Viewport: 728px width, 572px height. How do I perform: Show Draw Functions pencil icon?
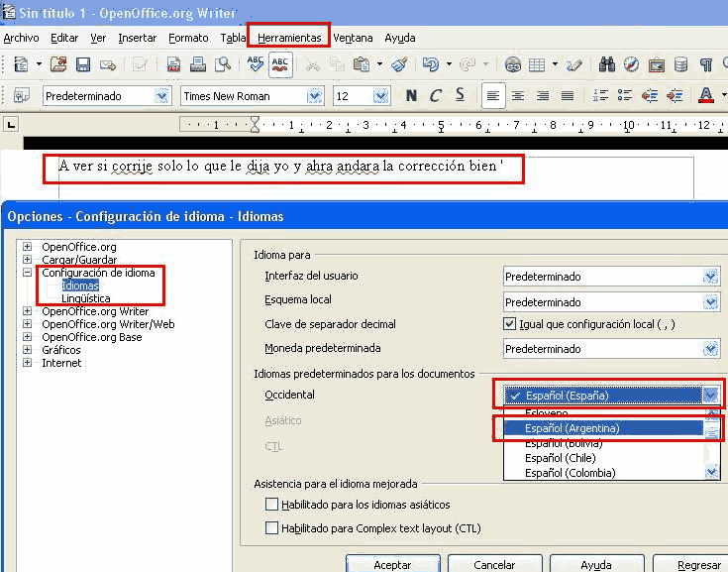tap(574, 64)
